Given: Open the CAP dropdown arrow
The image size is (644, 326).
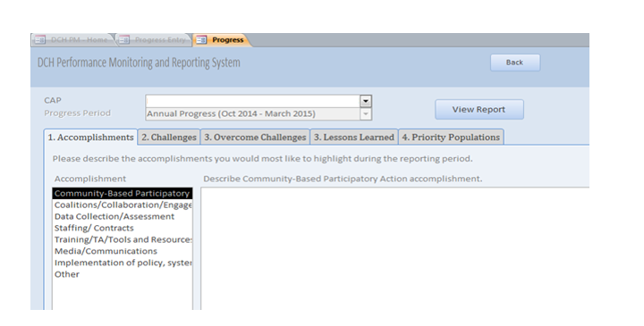Looking at the screenshot, I should coord(366,101).
